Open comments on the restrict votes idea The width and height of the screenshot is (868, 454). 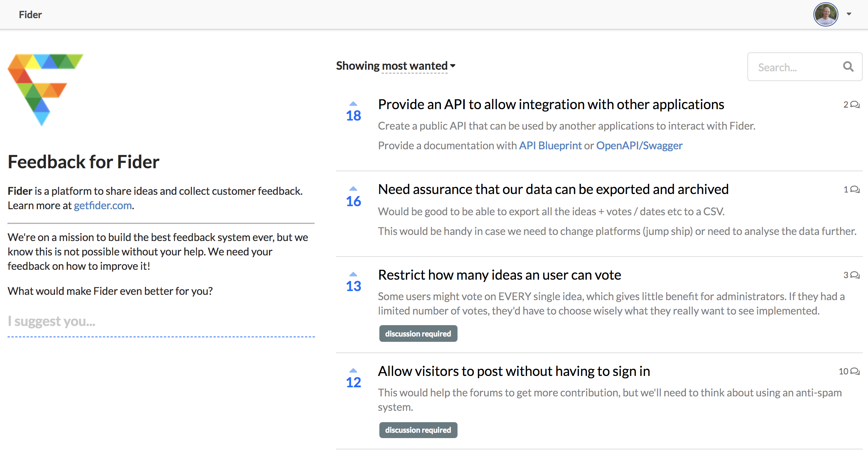851,275
